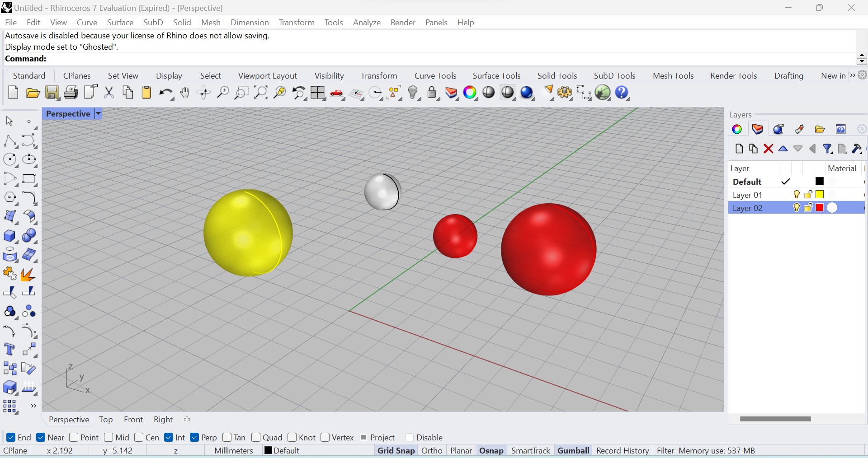Click the Layers panel horizontal scrollbar

(x=775, y=419)
